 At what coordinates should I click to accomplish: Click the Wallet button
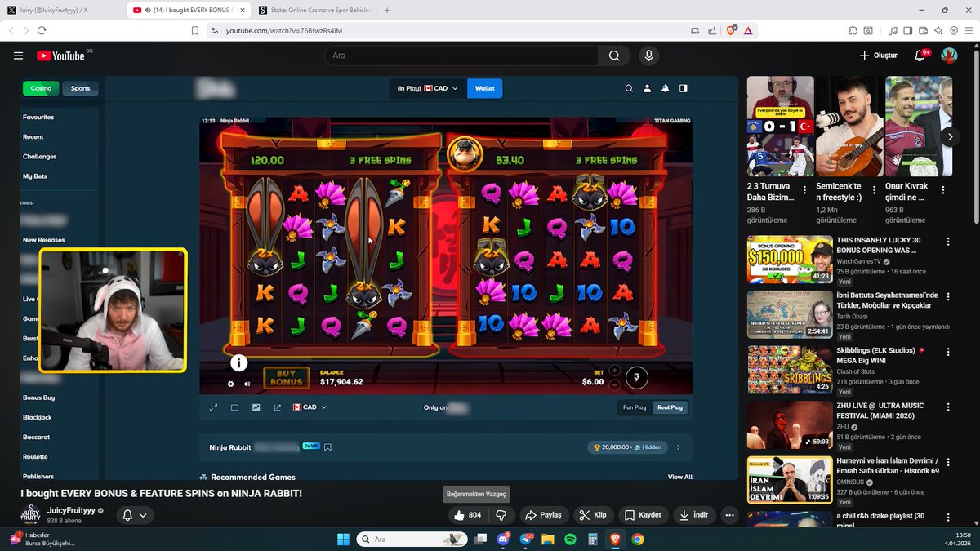484,88
